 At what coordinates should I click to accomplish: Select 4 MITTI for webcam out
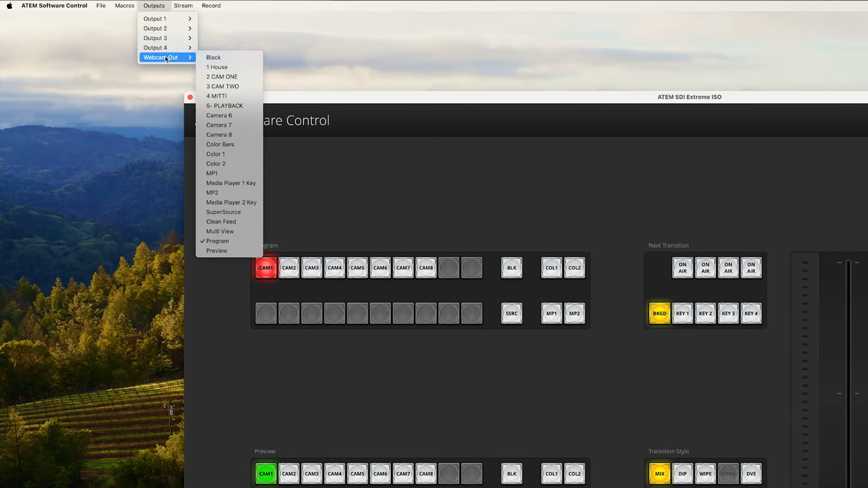(229, 96)
